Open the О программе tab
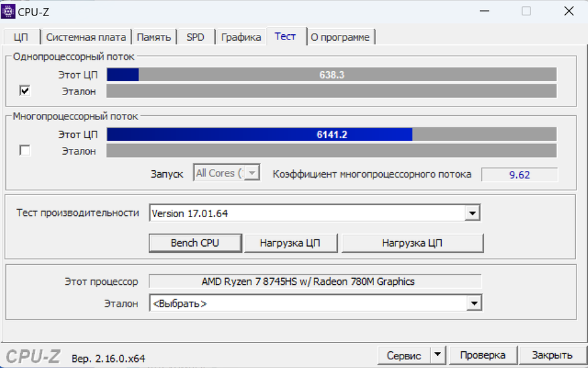The image size is (588, 368). point(340,37)
